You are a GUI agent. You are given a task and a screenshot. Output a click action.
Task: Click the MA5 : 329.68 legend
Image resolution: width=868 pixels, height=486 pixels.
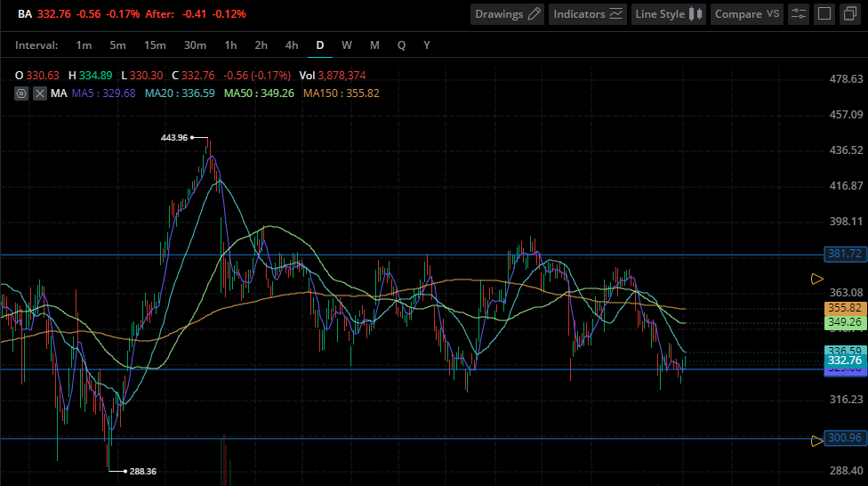pyautogui.click(x=103, y=93)
